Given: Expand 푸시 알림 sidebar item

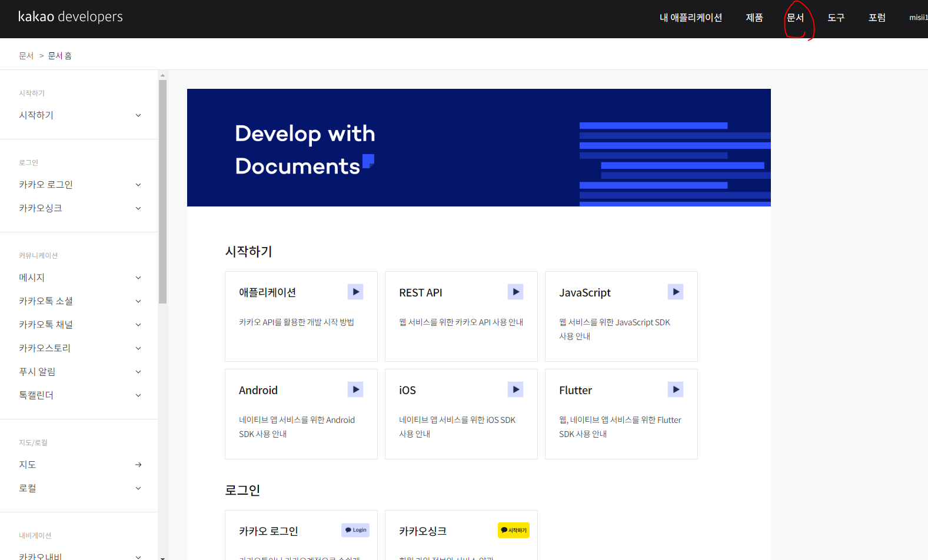Looking at the screenshot, I should tap(138, 372).
